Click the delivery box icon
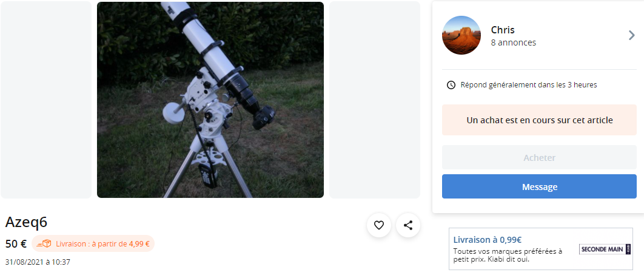Image resolution: width=644 pixels, height=275 pixels. (x=44, y=244)
